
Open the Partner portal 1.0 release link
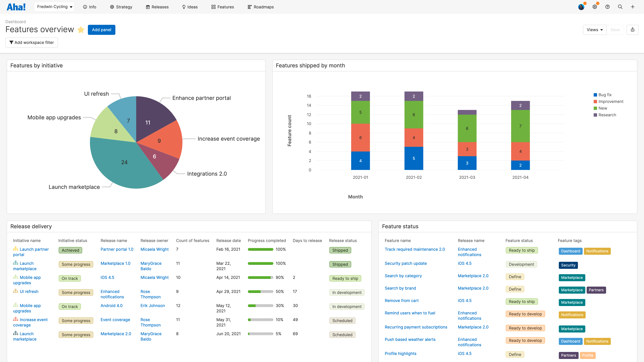tap(117, 249)
